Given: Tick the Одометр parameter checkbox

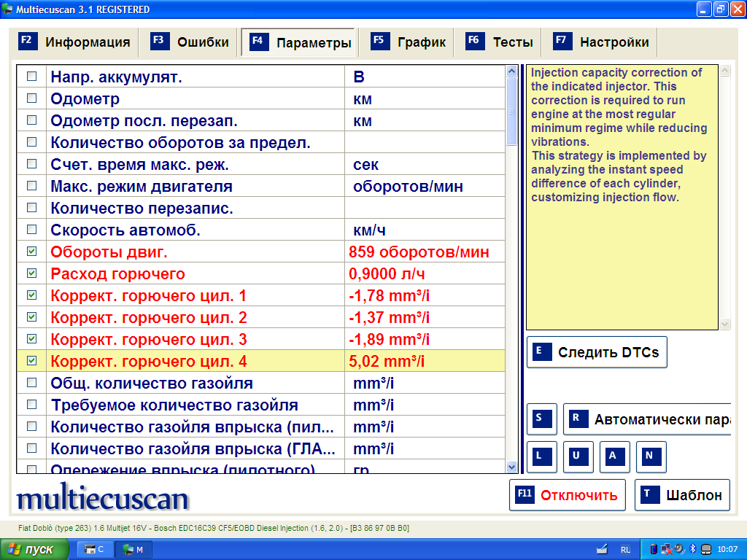Looking at the screenshot, I should tap(32, 98).
